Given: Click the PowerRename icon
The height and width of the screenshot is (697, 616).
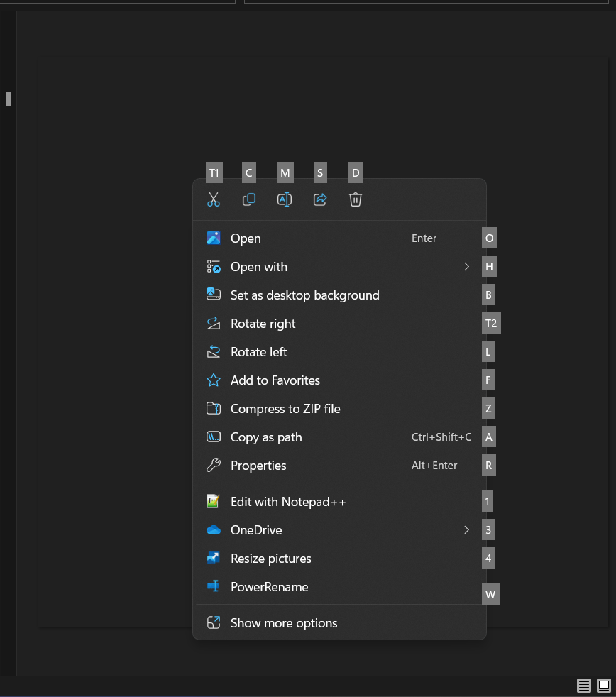Looking at the screenshot, I should pos(214,586).
